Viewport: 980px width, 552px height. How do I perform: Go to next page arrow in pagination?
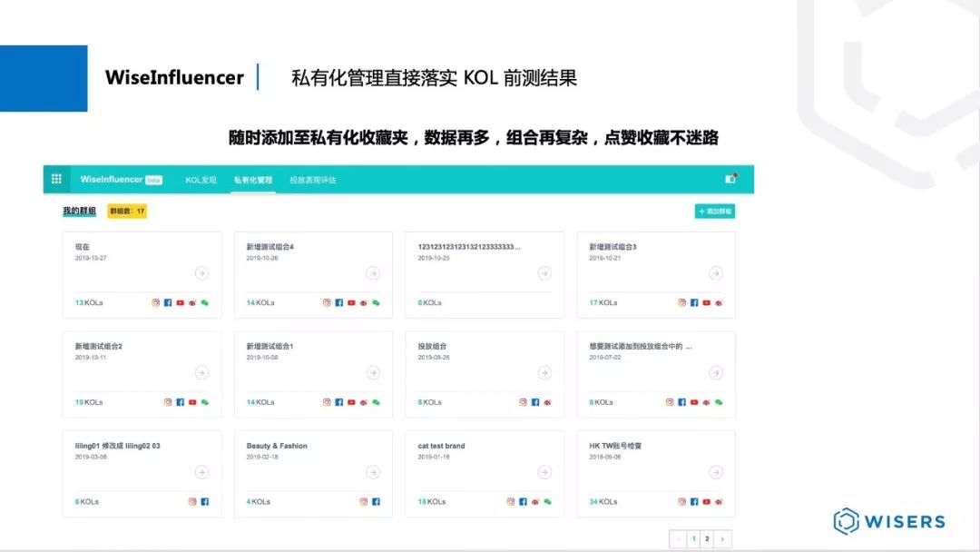click(x=722, y=539)
